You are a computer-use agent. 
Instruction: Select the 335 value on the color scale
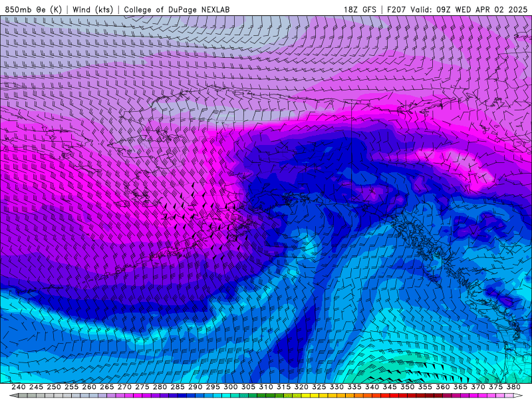[x=354, y=387]
